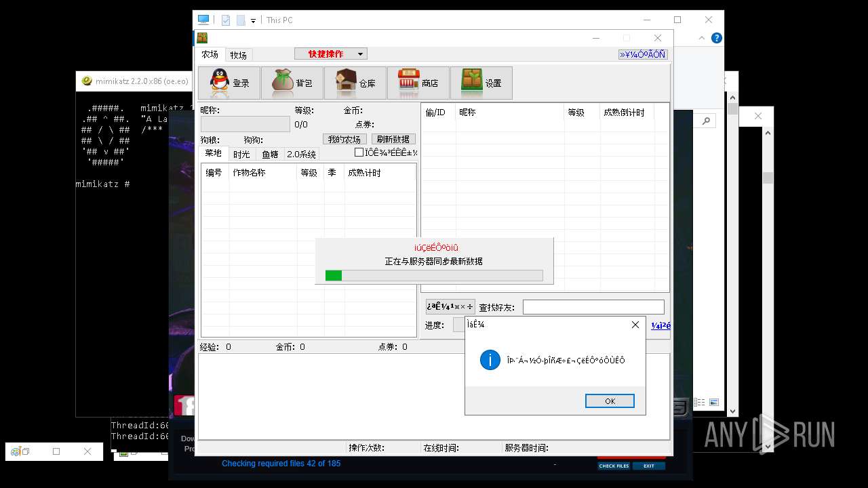The image size is (868, 488).
Task: Switch to the 鱼塘 fish pond tab
Action: click(270, 154)
